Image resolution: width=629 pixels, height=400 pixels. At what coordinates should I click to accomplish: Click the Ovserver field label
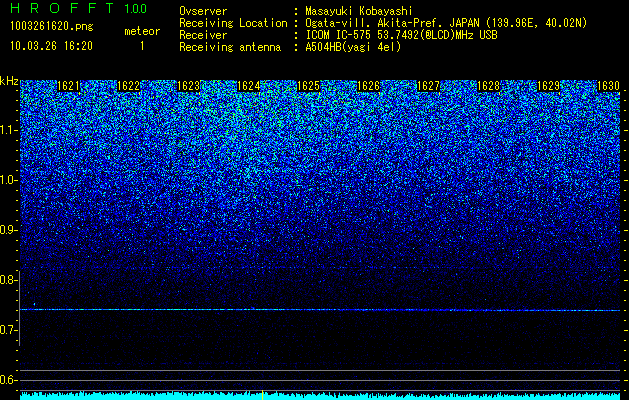click(x=203, y=11)
